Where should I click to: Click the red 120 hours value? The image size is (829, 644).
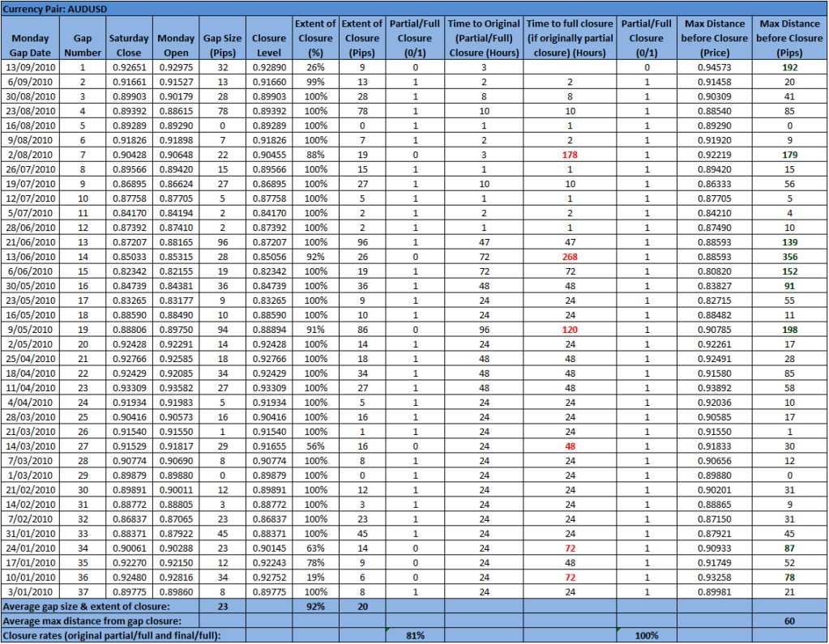coord(570,330)
